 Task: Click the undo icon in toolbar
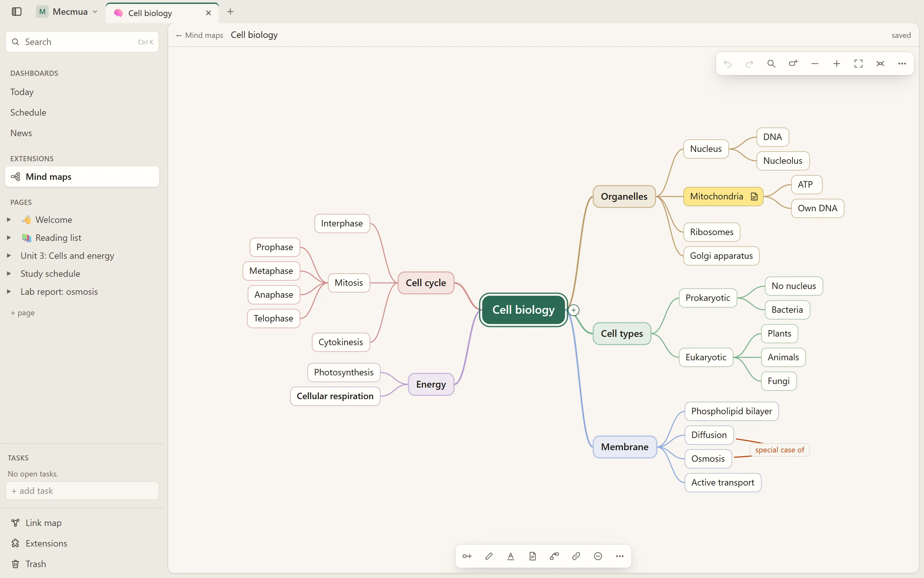coord(727,64)
